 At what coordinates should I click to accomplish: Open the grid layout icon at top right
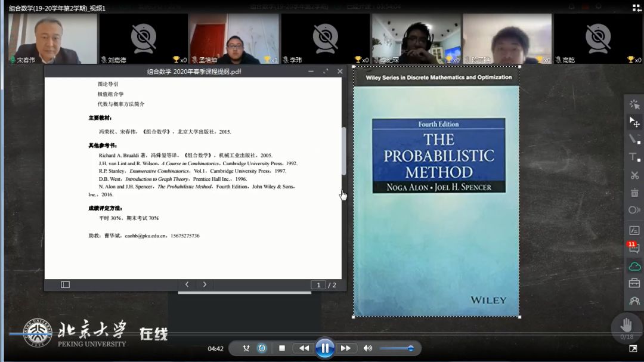click(637, 8)
